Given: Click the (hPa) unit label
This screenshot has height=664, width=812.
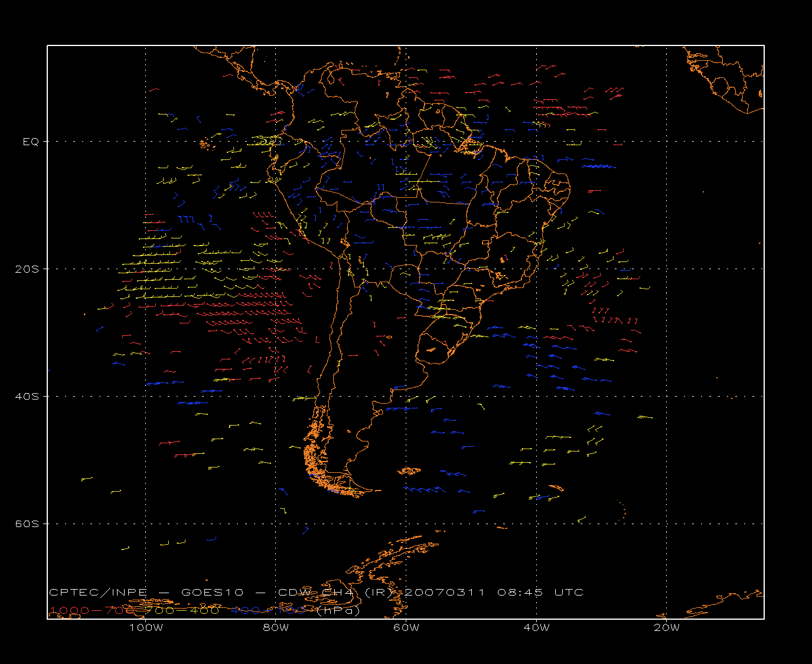Looking at the screenshot, I should pos(338,611).
